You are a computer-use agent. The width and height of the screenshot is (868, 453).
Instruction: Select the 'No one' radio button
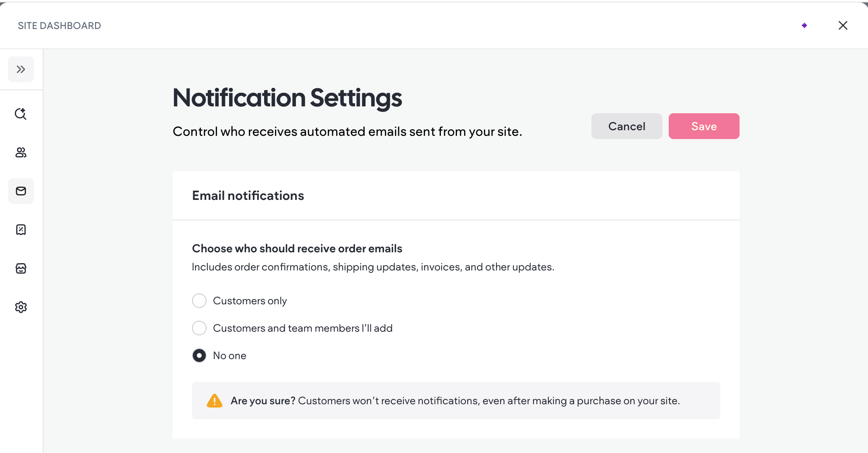pyautogui.click(x=199, y=355)
